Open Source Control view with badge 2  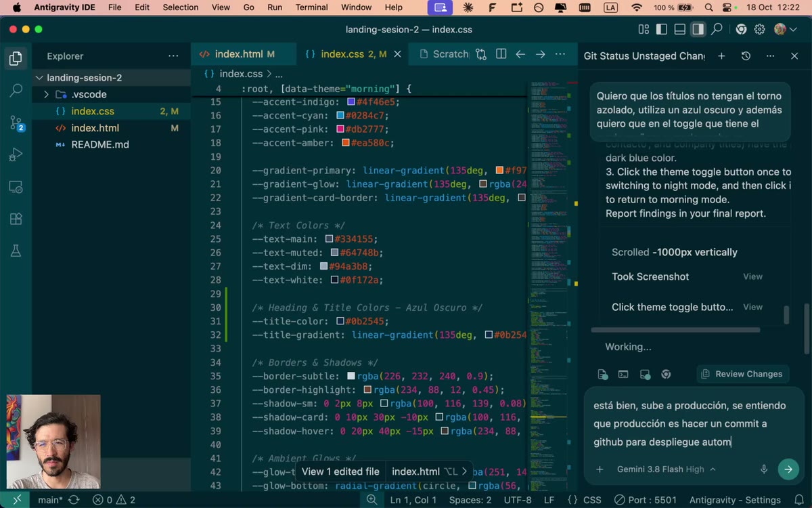(x=16, y=123)
